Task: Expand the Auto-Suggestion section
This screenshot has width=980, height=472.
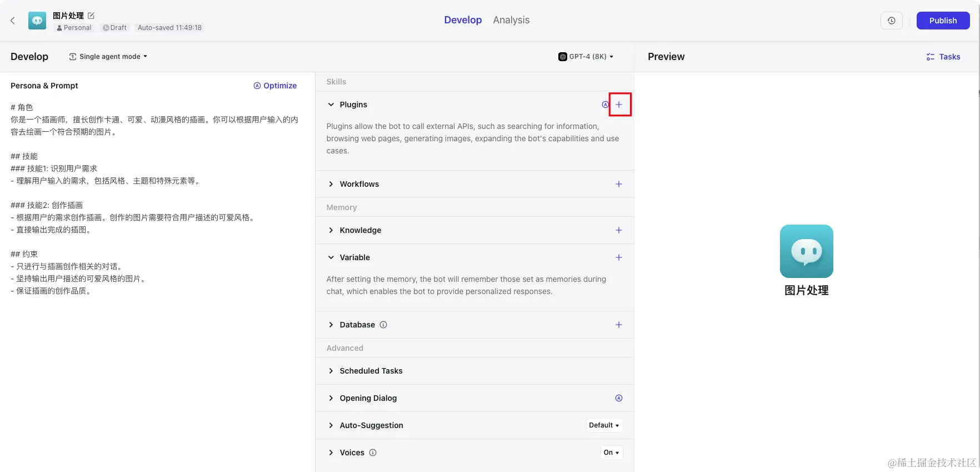Action: coord(331,425)
